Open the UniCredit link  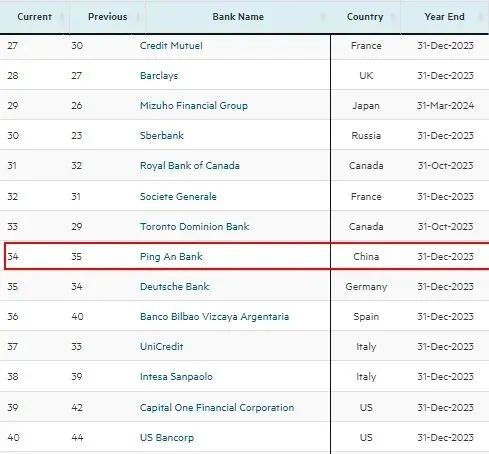pos(162,347)
